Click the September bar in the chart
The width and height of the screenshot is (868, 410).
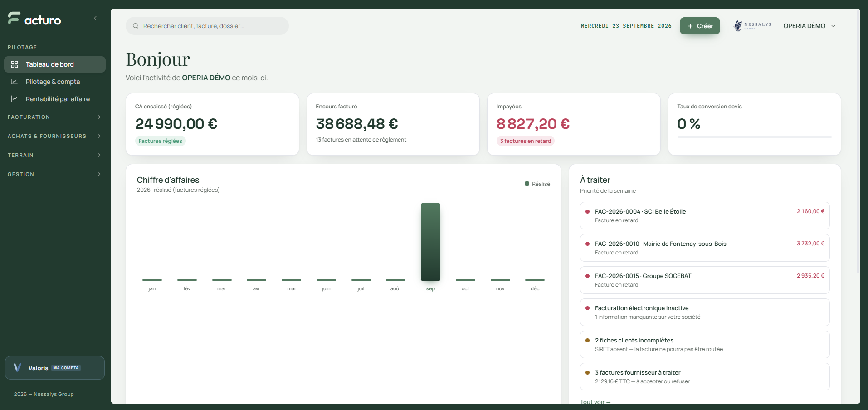pos(430,242)
